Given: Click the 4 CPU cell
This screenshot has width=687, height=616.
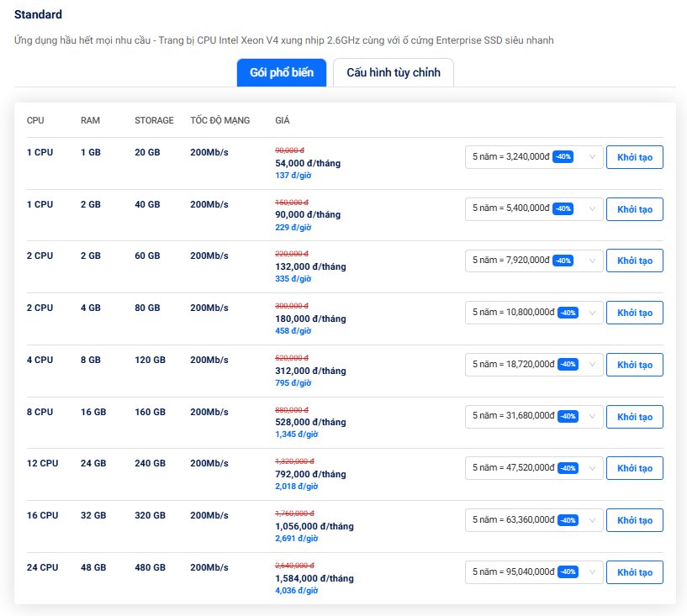Looking at the screenshot, I should (x=40, y=360).
